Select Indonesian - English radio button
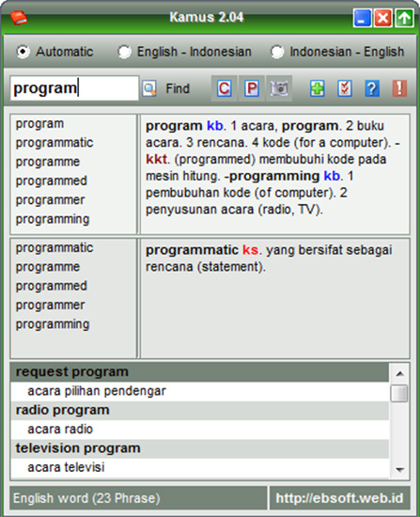Viewport: 420px width, 517px height. click(277, 52)
